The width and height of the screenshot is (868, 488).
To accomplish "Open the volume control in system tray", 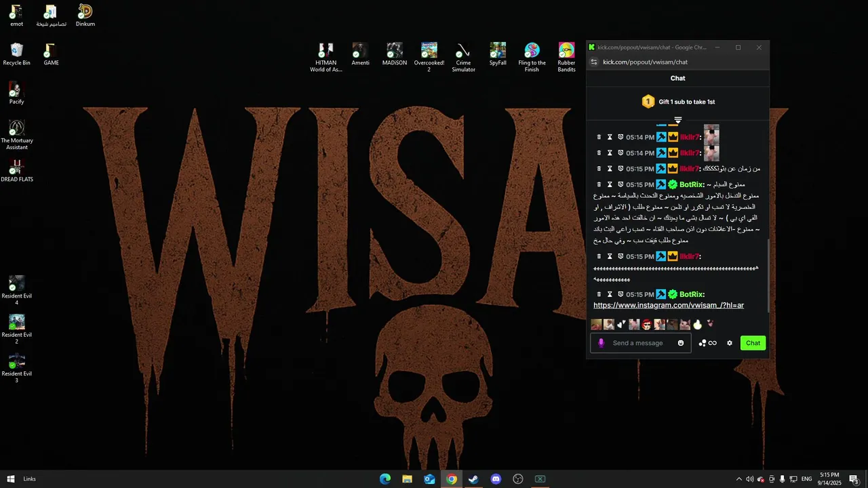I will click(749, 479).
